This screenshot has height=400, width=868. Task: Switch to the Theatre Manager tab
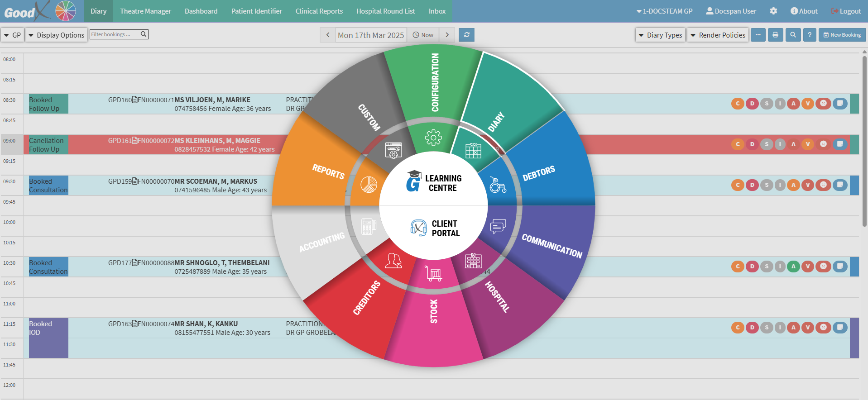point(145,11)
